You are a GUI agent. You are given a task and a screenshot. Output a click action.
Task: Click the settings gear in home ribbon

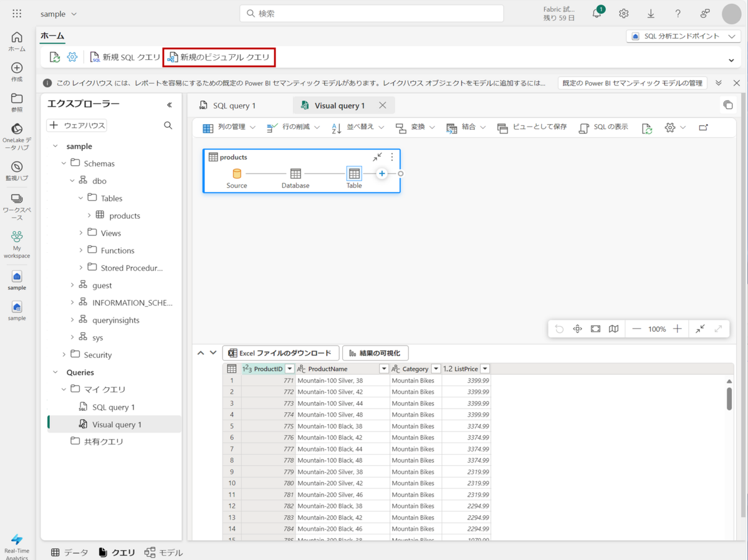pyautogui.click(x=72, y=57)
